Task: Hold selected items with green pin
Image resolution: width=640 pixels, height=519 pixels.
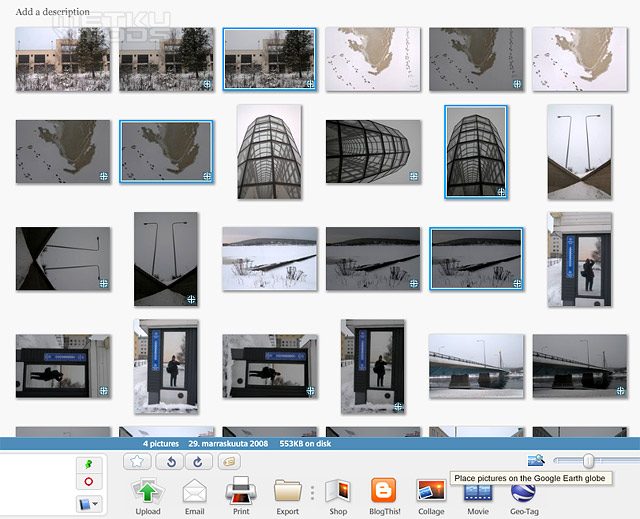Action: click(89, 464)
